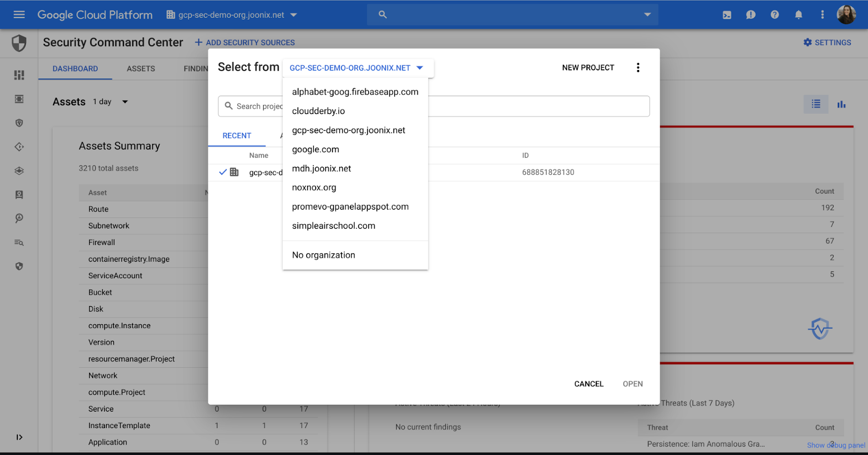Select project ID 688851828130

[x=548, y=172]
